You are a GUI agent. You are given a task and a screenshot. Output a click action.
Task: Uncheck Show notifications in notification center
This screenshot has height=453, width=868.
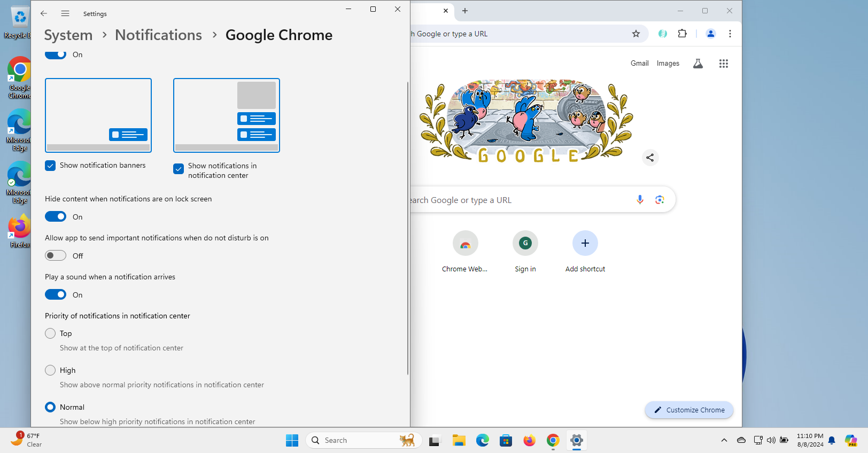[x=179, y=169]
